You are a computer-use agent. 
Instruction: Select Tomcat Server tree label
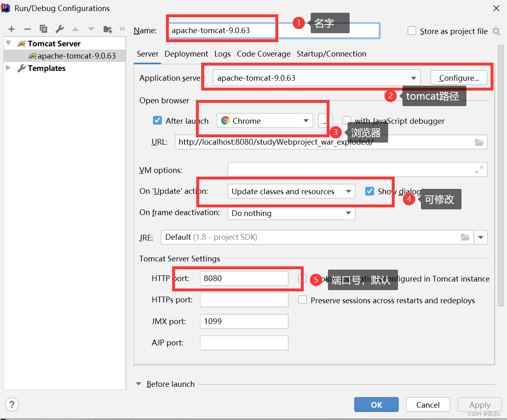(x=54, y=44)
